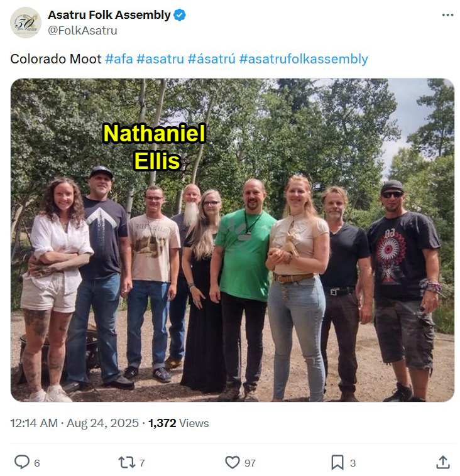This screenshot has height=476, width=460.
Task: Bookmark the post with the bookmark icon
Action: [337, 462]
